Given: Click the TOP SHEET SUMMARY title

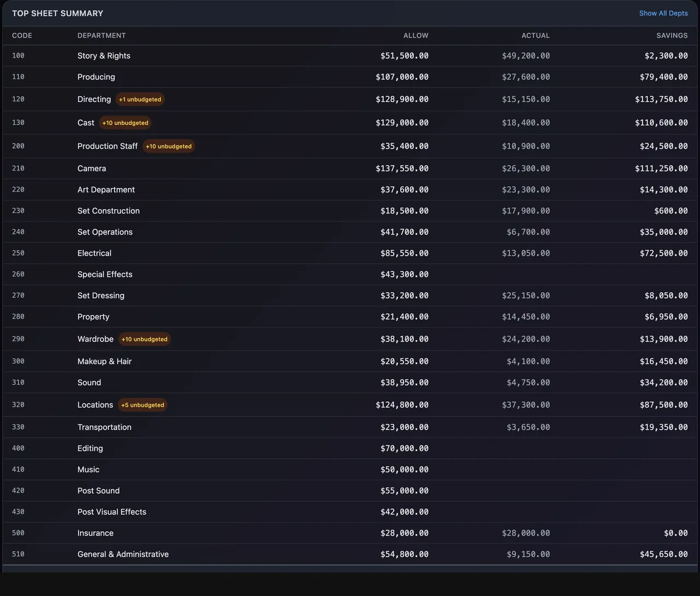Looking at the screenshot, I should pyautogui.click(x=57, y=13).
